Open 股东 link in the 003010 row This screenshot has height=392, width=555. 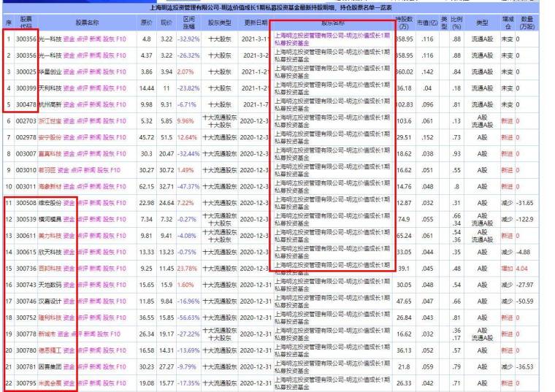point(103,170)
